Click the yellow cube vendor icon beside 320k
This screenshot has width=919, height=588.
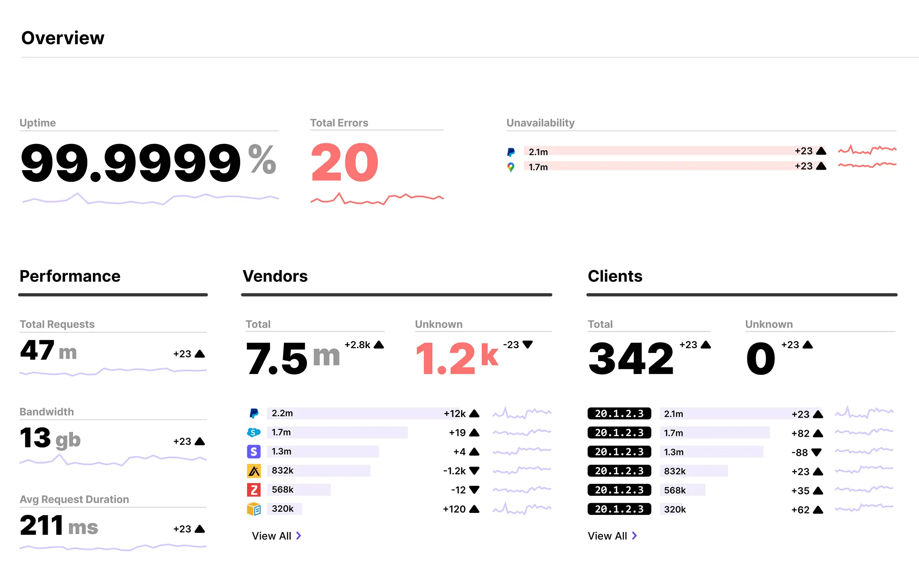(x=254, y=509)
